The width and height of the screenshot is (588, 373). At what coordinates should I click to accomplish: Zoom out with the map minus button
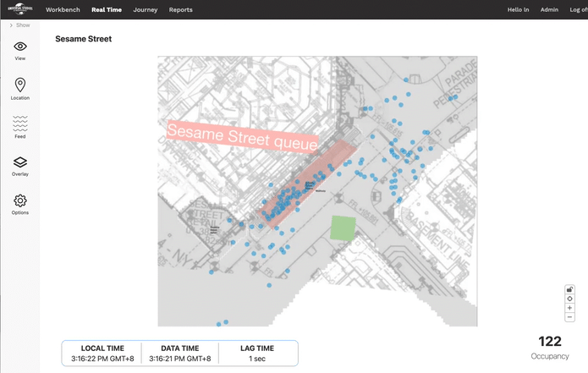tap(569, 317)
